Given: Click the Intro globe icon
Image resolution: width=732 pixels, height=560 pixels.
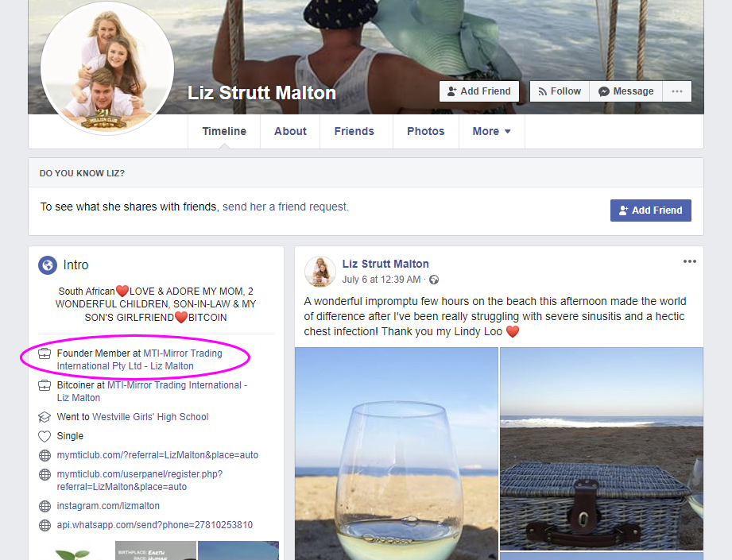Looking at the screenshot, I should click(48, 265).
